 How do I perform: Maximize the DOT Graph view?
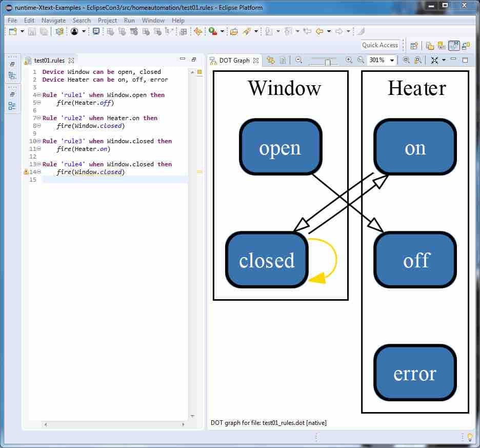(465, 60)
